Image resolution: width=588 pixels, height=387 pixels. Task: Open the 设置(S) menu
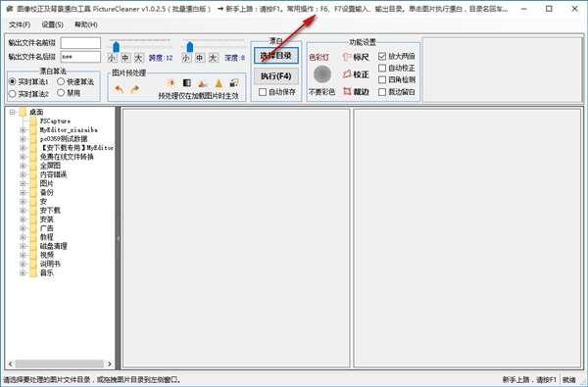pos(52,24)
